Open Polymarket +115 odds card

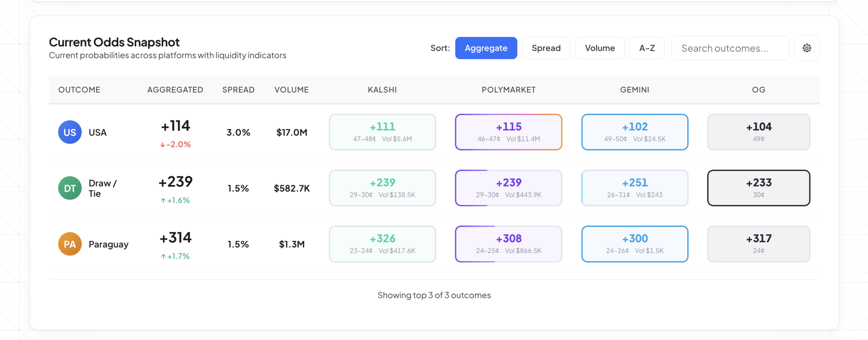point(508,132)
